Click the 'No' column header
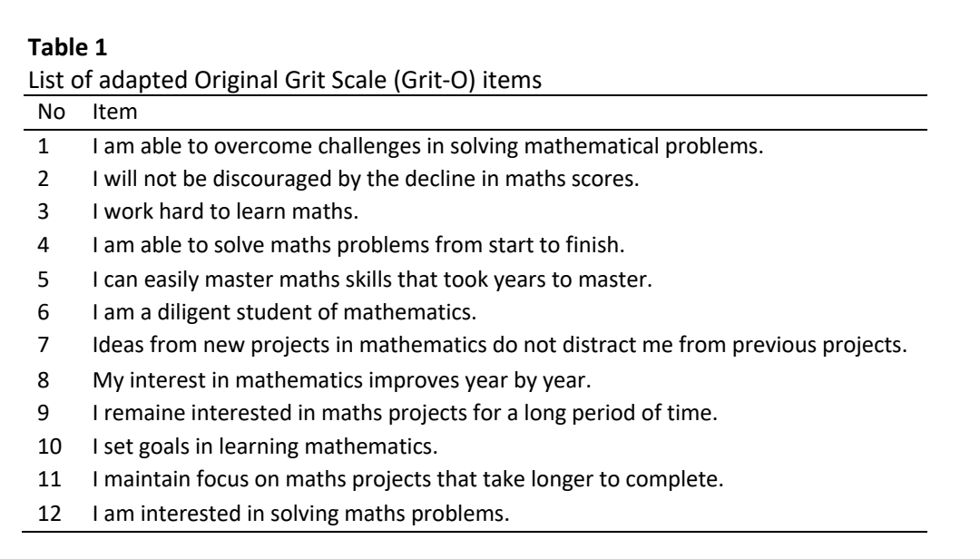Viewport: 980px width, 559px height. click(51, 112)
